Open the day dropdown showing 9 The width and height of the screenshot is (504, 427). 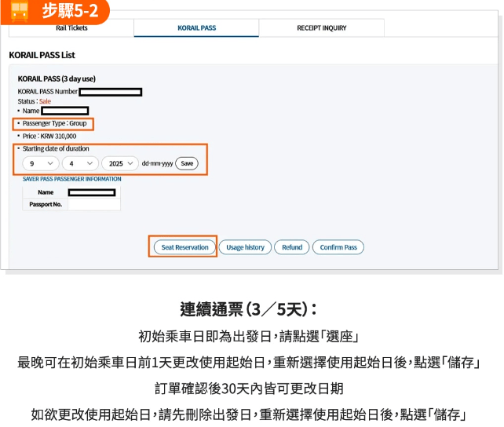(41, 163)
